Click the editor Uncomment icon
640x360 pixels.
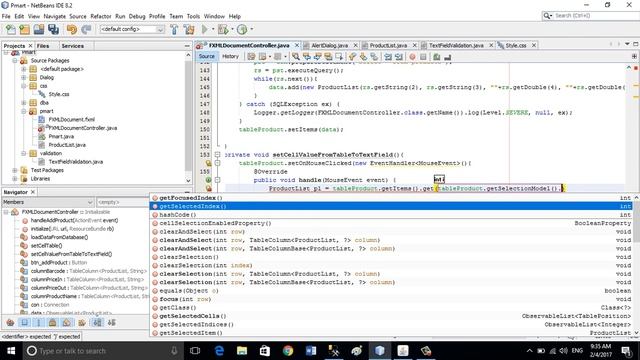447,56
